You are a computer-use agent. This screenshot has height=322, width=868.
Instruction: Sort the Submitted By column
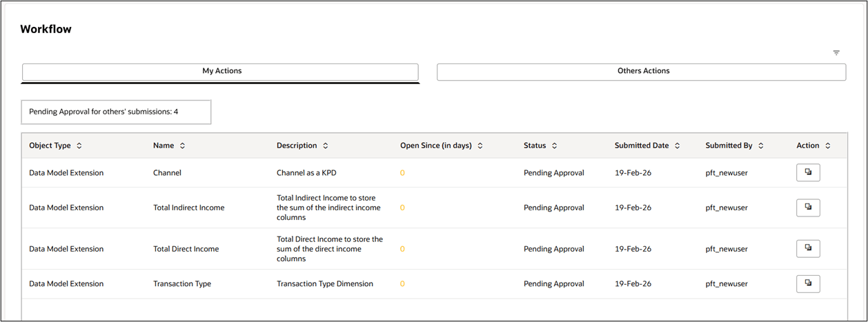761,146
